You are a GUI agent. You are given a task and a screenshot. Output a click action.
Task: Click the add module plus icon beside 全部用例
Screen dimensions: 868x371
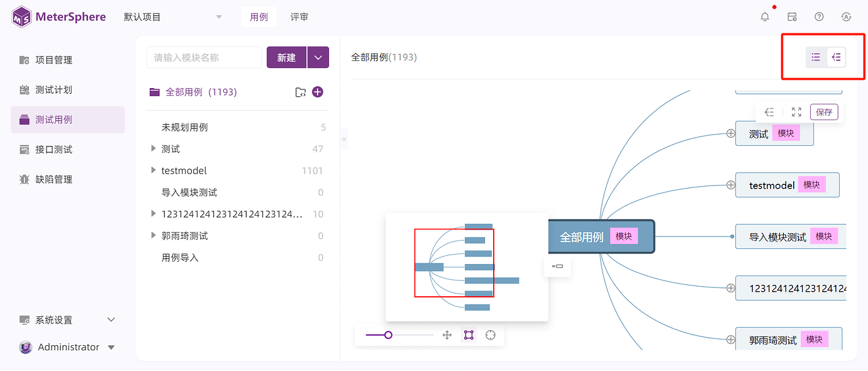click(318, 92)
